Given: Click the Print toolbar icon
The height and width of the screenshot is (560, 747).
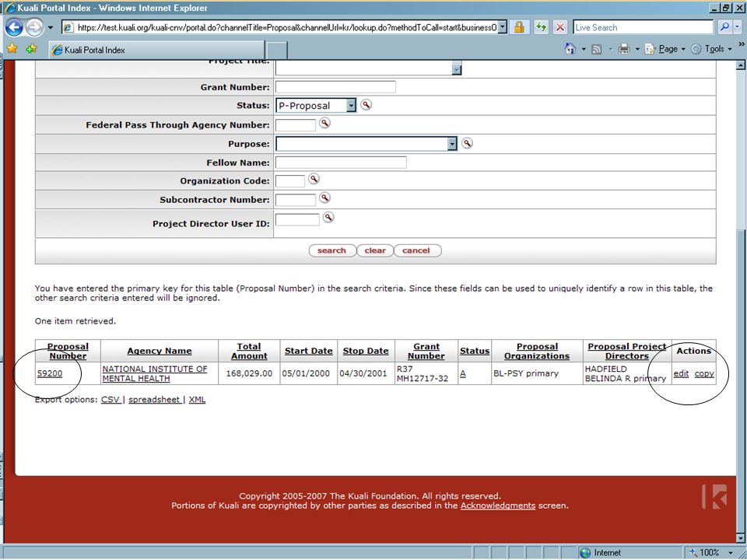Looking at the screenshot, I should [623, 49].
